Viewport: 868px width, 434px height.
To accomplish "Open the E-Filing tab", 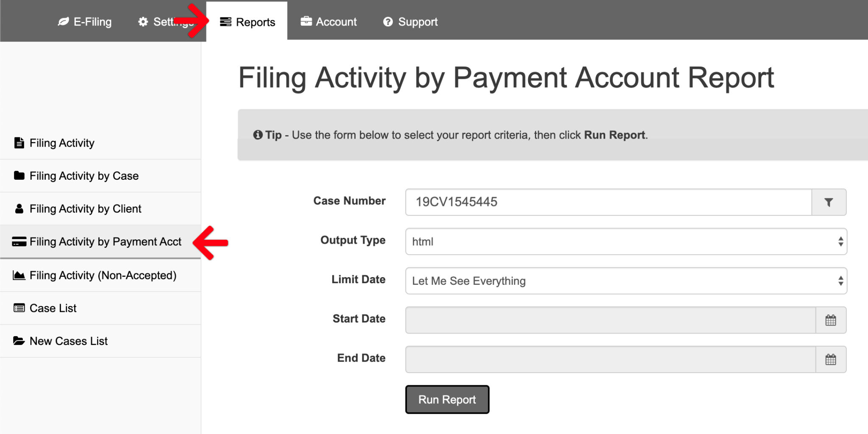I will 85,22.
